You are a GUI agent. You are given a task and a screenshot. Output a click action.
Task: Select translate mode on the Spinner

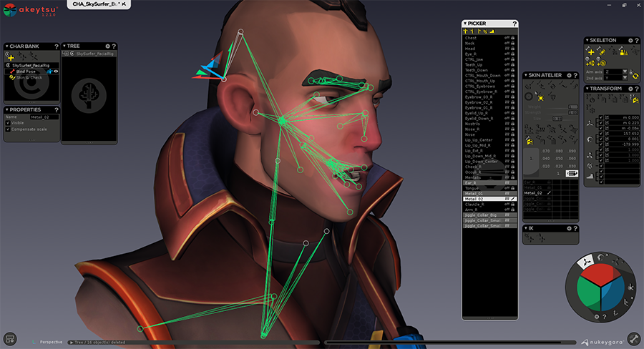586,261
